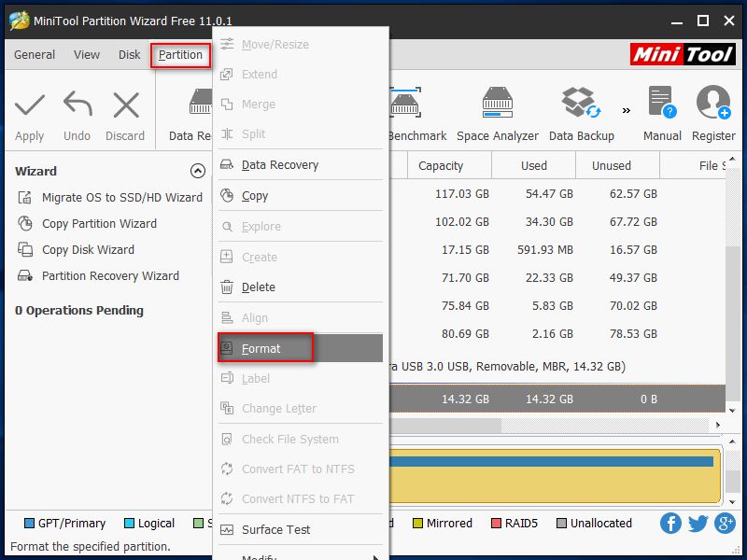Click the Mirrored legend color swatch
The height and width of the screenshot is (560, 747).
(417, 524)
